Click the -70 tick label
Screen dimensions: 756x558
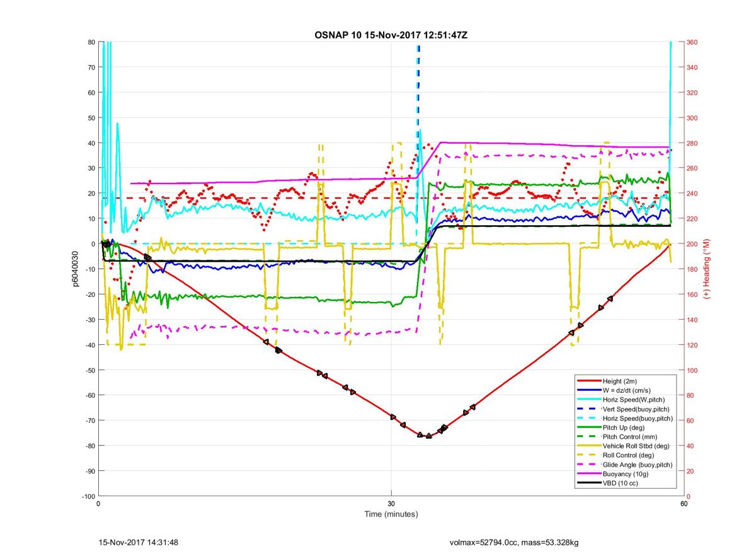pos(89,421)
